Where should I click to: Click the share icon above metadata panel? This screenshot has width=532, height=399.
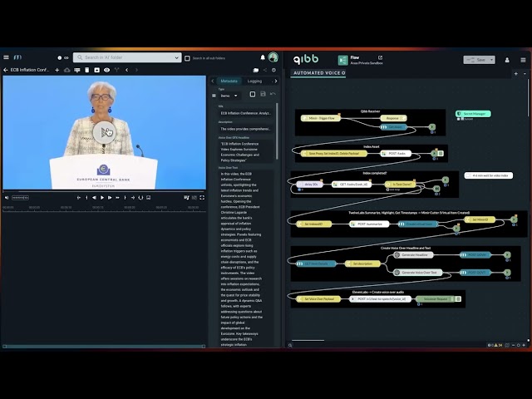[265, 70]
